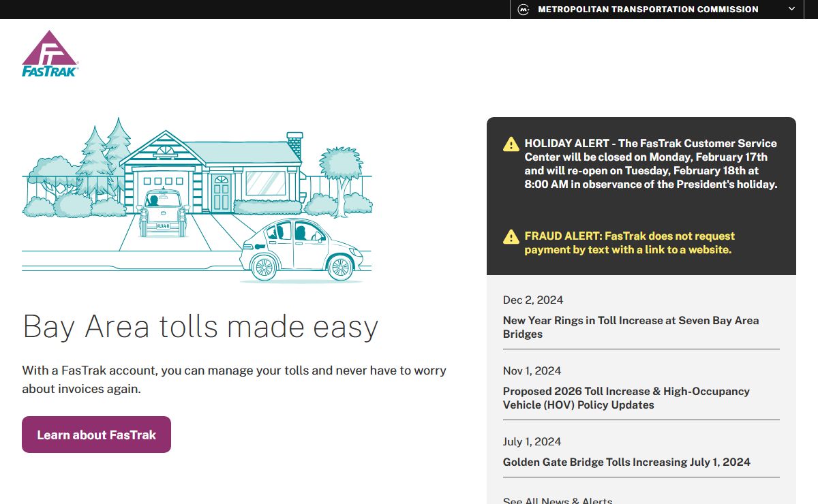The height and width of the screenshot is (504, 818).
Task: Open New Year Rings in Toll Increase article
Action: (x=631, y=327)
